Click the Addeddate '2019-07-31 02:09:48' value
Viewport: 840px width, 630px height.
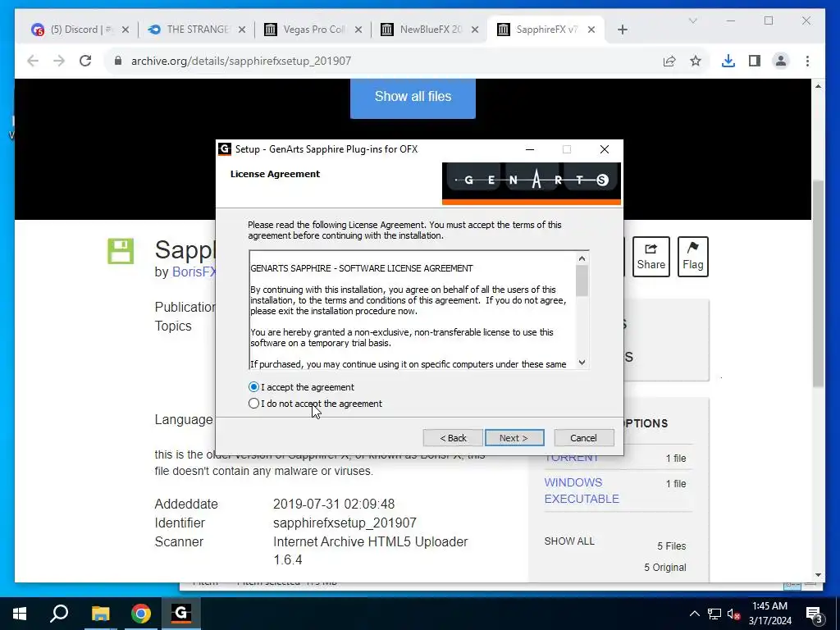coord(334,504)
